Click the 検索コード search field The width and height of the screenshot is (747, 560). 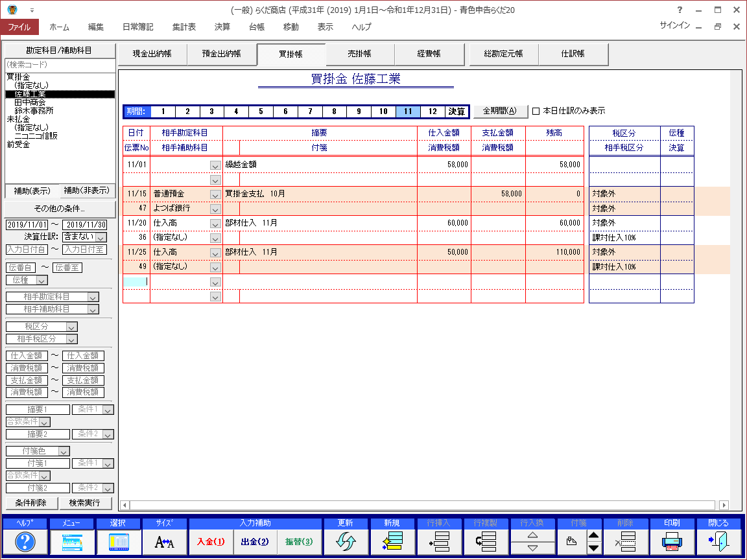coord(60,65)
